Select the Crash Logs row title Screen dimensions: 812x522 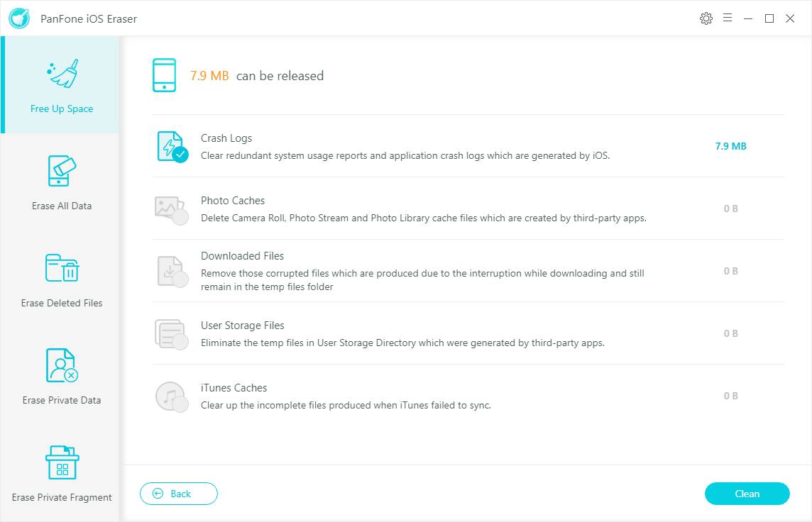pos(226,138)
